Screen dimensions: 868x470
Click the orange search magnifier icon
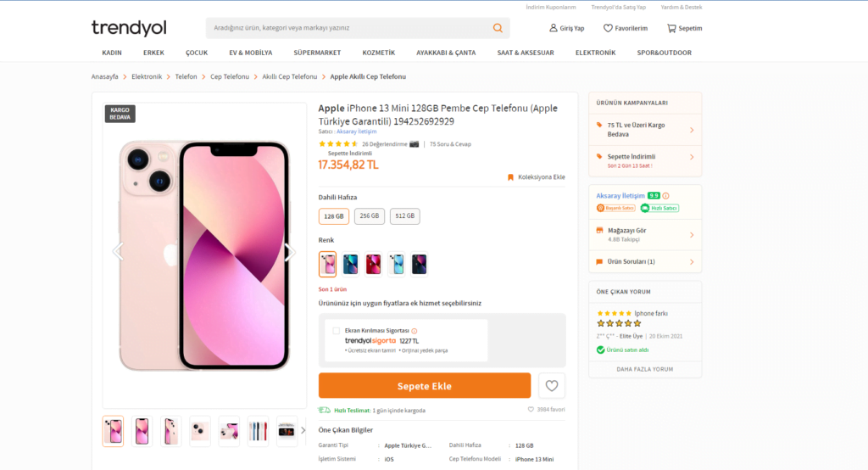pos(498,28)
